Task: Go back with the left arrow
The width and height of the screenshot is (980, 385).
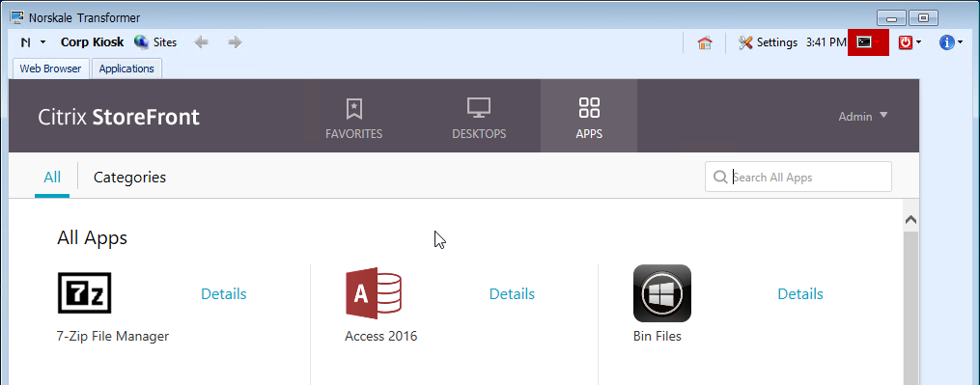Action: tap(201, 42)
